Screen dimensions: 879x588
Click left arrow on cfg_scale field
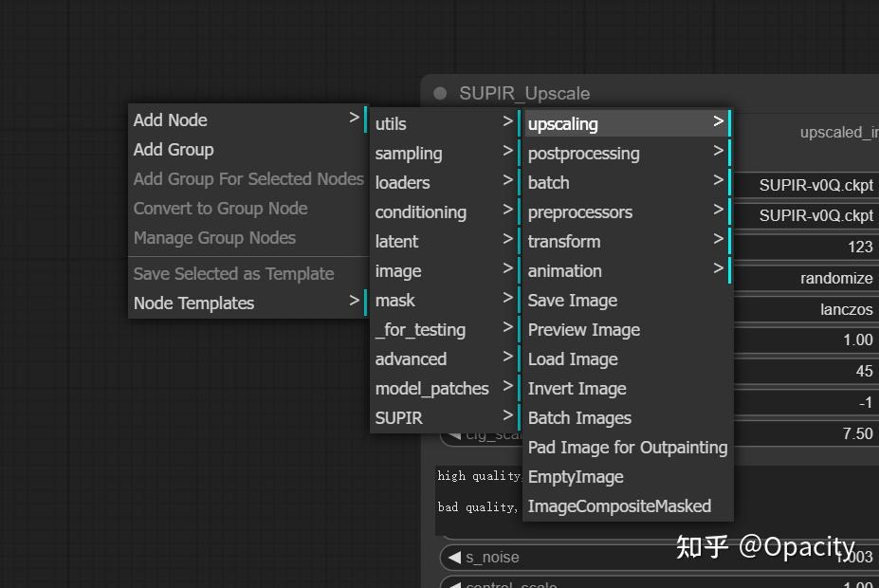[454, 434]
